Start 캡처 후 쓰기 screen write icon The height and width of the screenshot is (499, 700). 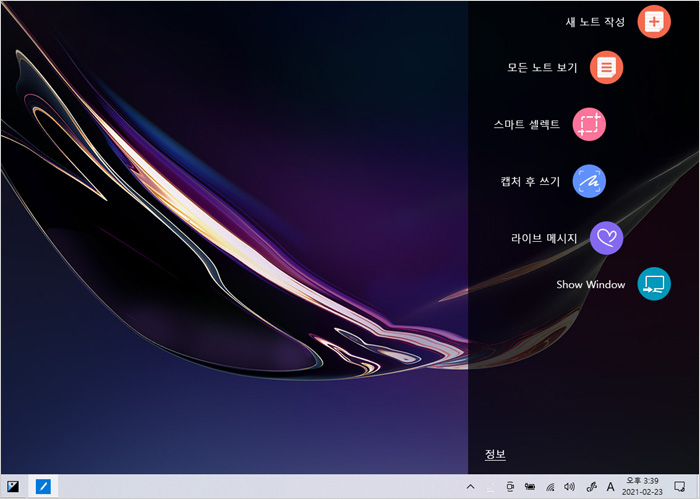[x=589, y=181]
